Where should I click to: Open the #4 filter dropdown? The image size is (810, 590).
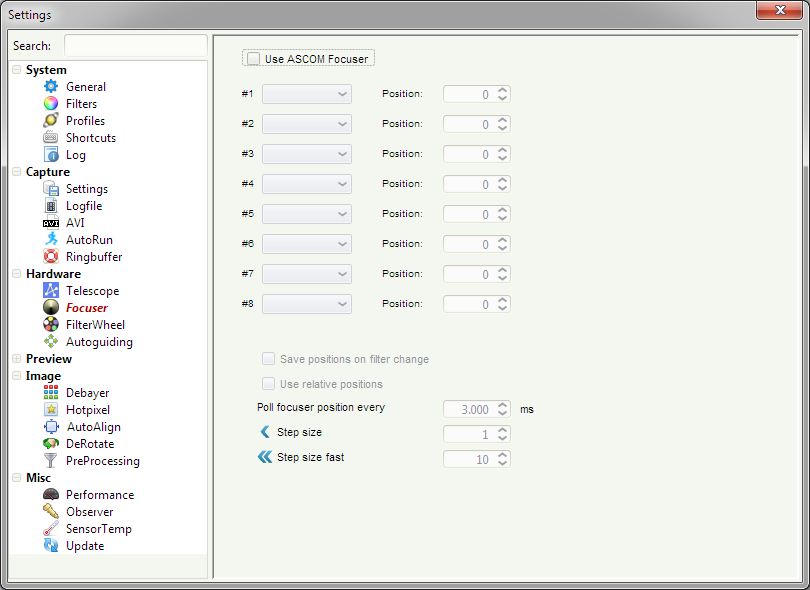point(307,184)
